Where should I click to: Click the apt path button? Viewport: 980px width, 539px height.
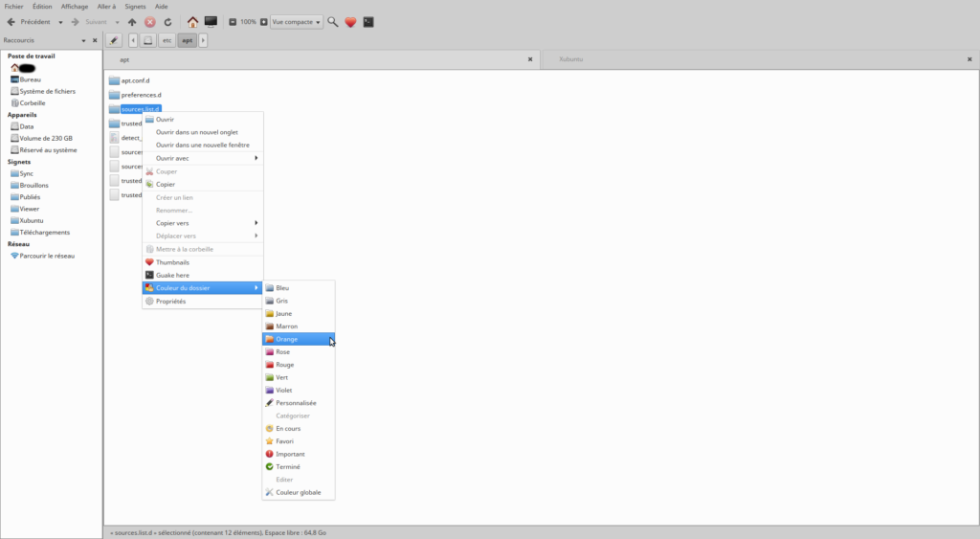pyautogui.click(x=188, y=40)
